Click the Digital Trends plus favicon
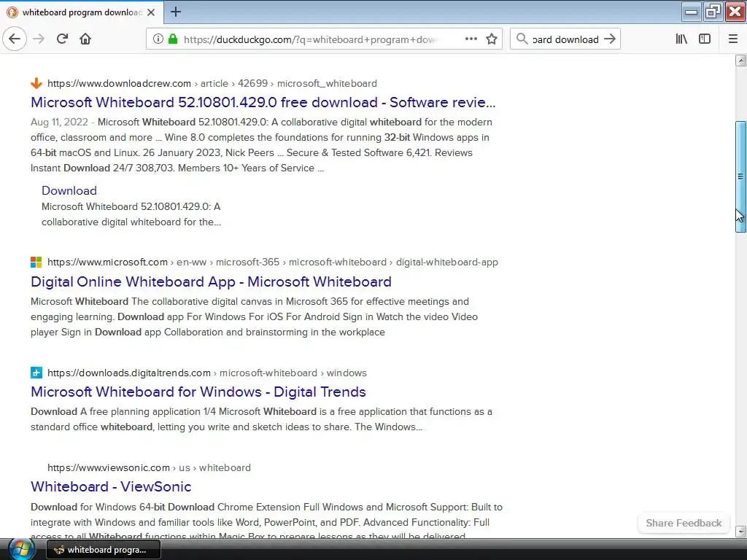This screenshot has height=560, width=747. point(36,373)
